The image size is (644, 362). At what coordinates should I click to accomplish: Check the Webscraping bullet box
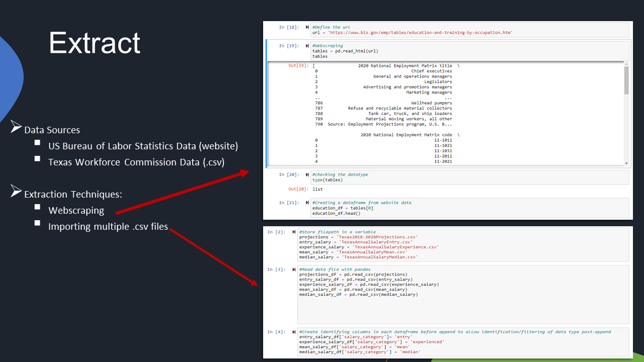pos(37,206)
